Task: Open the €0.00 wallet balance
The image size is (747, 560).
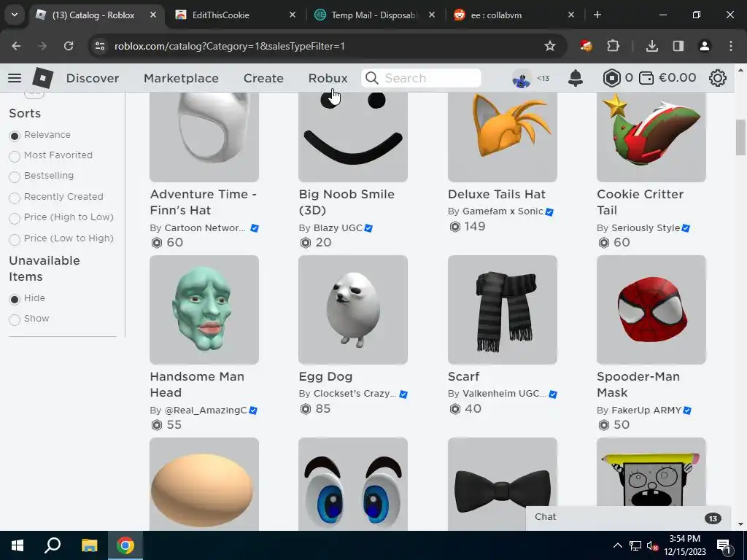Action: point(667,77)
